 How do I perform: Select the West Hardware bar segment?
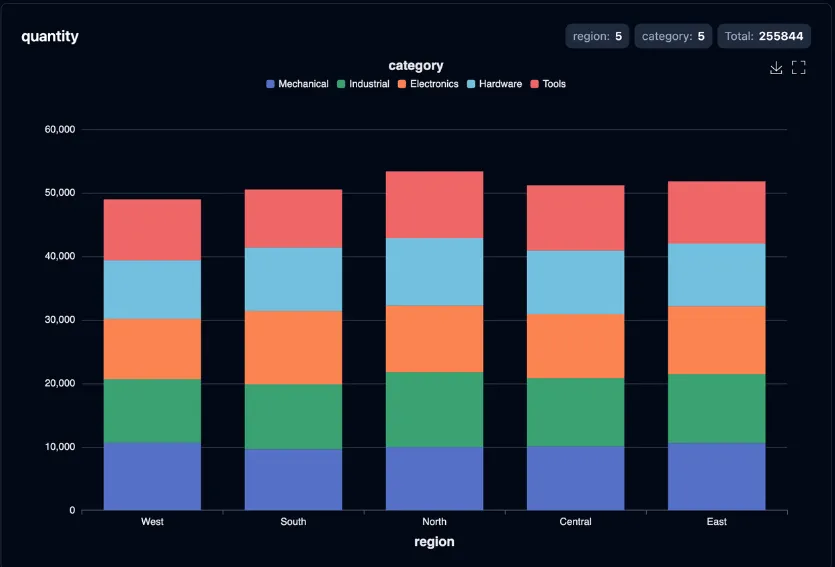pos(152,290)
